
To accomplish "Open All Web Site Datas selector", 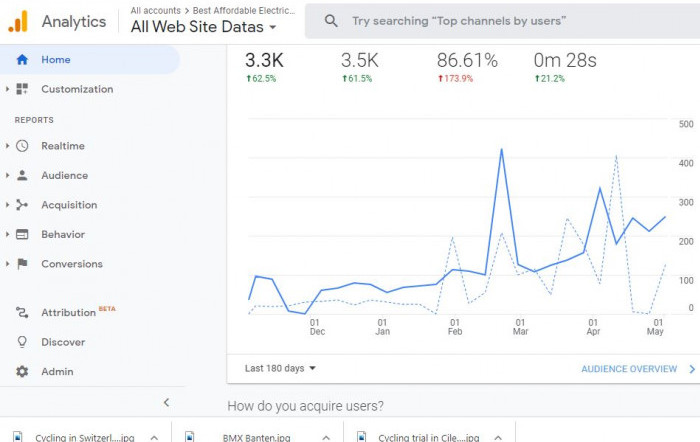I will point(204,27).
